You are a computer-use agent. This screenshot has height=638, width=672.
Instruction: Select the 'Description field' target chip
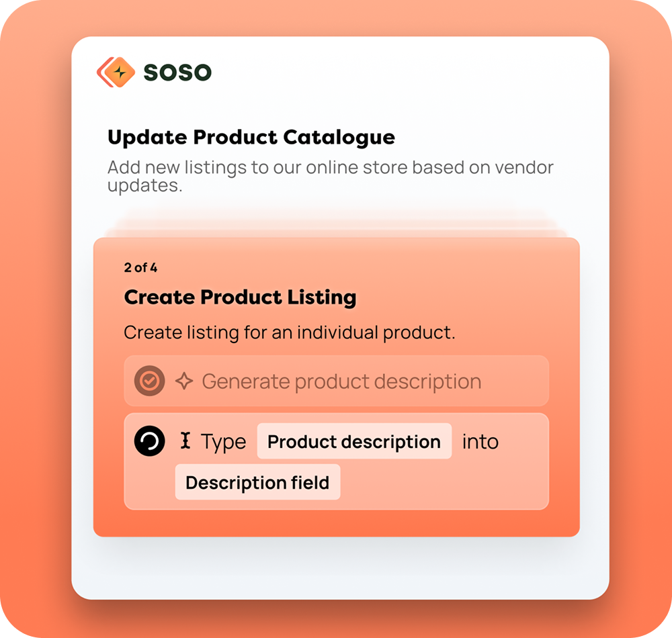(257, 482)
